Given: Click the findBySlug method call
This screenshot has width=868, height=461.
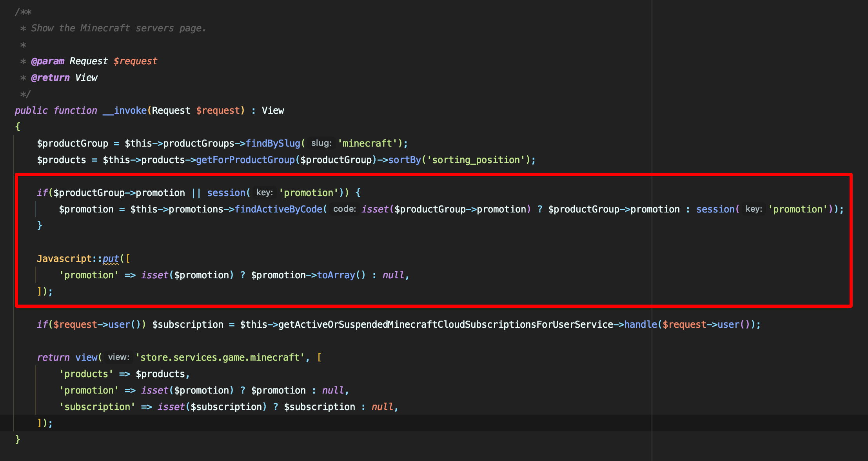Looking at the screenshot, I should (x=273, y=143).
